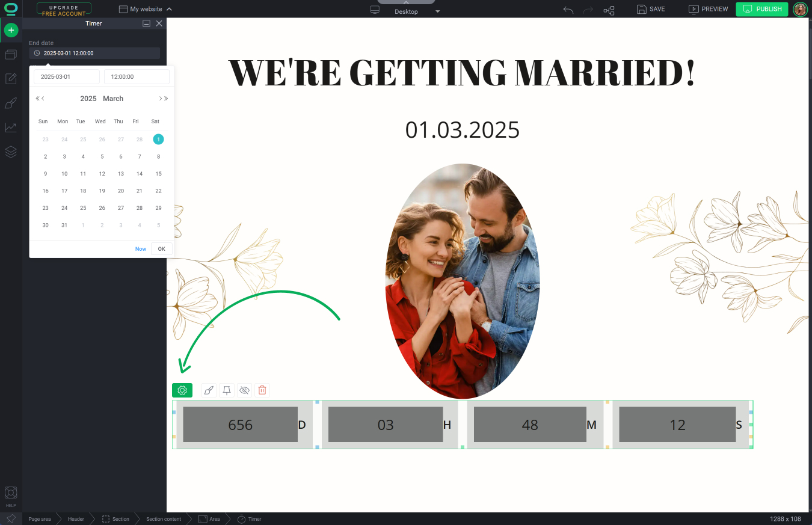
Task: Close the Timer panel
Action: 159,23
